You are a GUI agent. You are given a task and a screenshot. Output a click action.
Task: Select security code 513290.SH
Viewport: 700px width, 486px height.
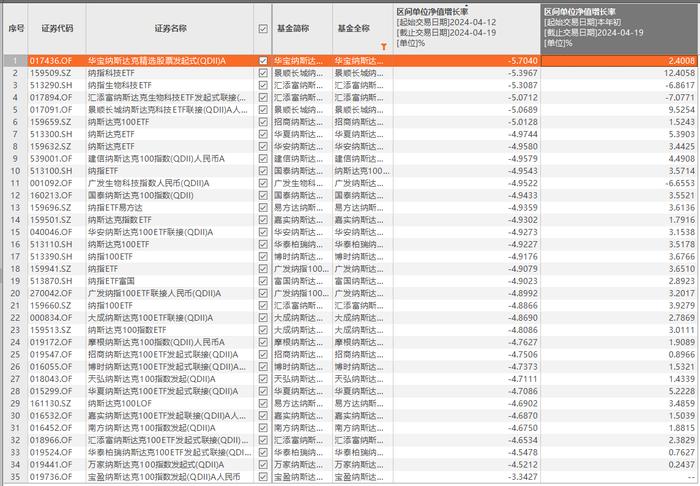point(51,85)
